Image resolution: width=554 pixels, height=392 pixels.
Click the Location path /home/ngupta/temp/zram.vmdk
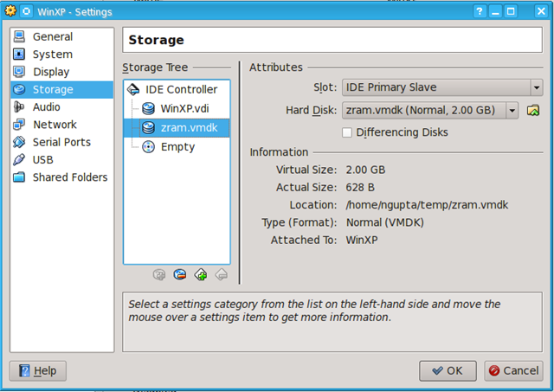coord(427,205)
